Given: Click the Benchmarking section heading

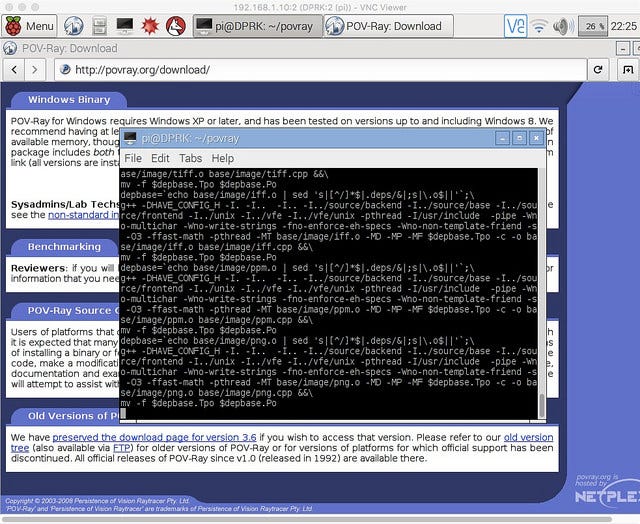Looking at the screenshot, I should tap(64, 246).
